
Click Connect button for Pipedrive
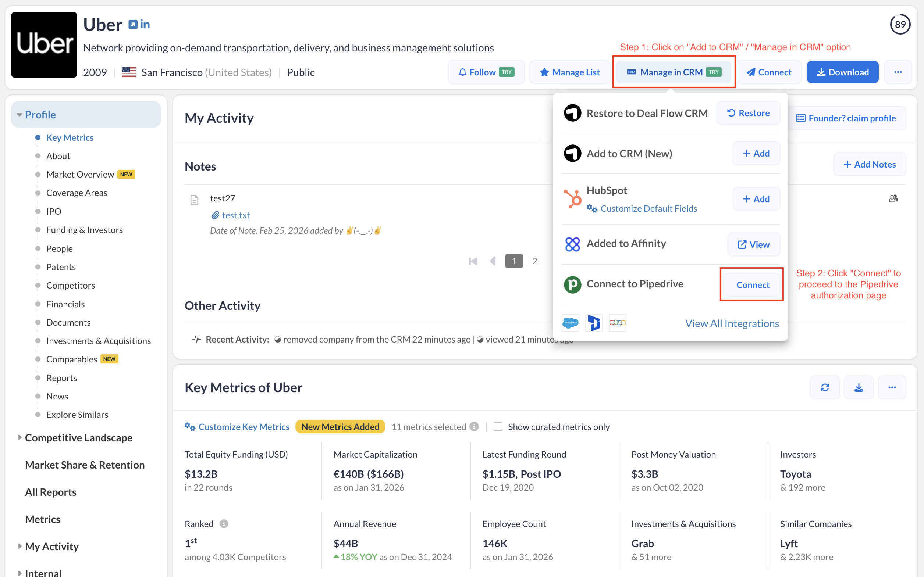coord(752,285)
